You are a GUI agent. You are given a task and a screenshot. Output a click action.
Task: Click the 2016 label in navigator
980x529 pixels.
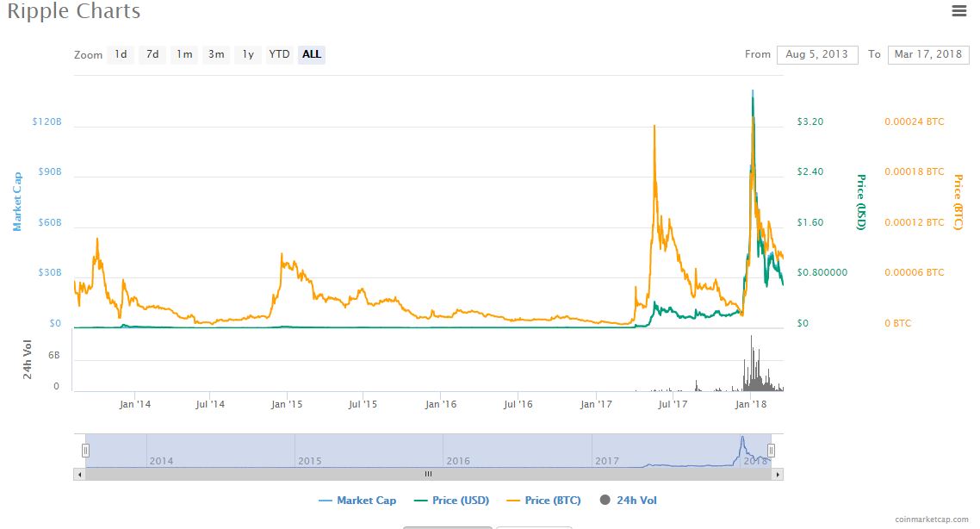click(x=458, y=461)
